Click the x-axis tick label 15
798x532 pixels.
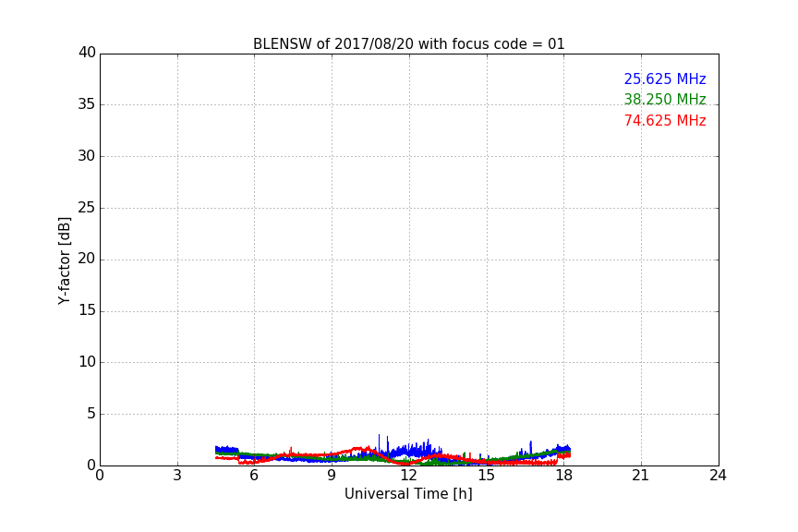click(486, 476)
